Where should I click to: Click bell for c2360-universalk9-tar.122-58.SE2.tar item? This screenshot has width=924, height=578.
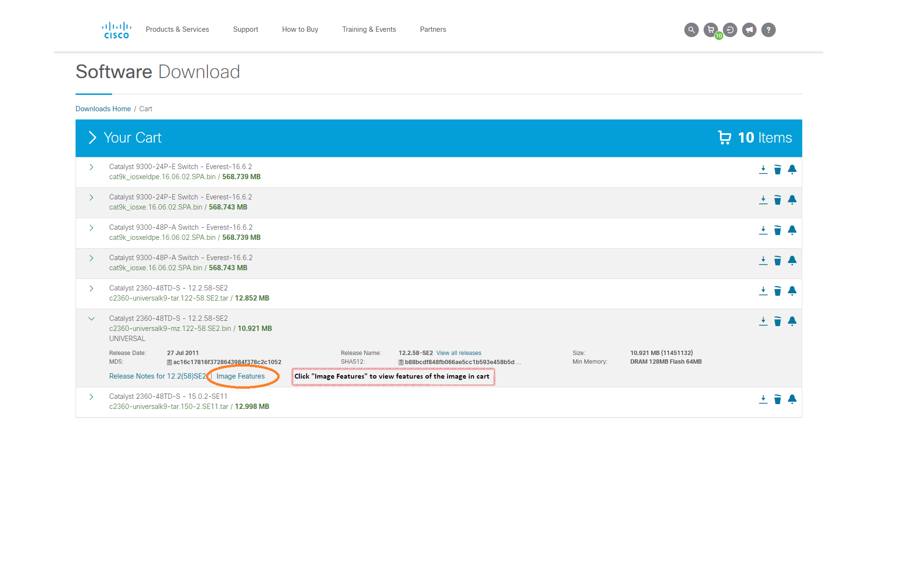pos(792,291)
